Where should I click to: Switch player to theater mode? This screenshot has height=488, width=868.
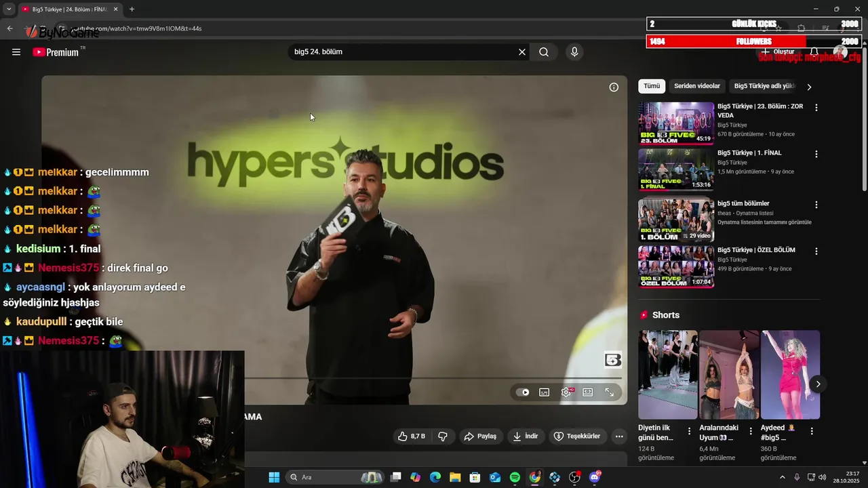point(588,392)
